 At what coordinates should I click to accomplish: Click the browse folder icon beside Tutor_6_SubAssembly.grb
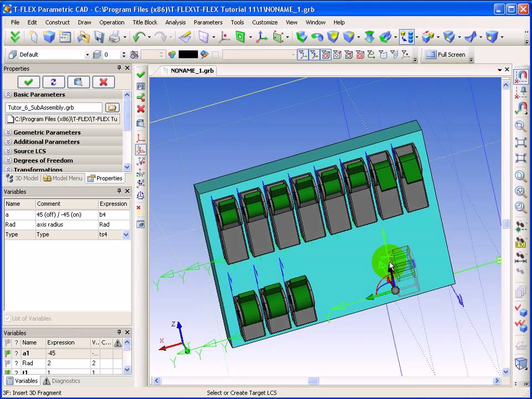[112, 108]
